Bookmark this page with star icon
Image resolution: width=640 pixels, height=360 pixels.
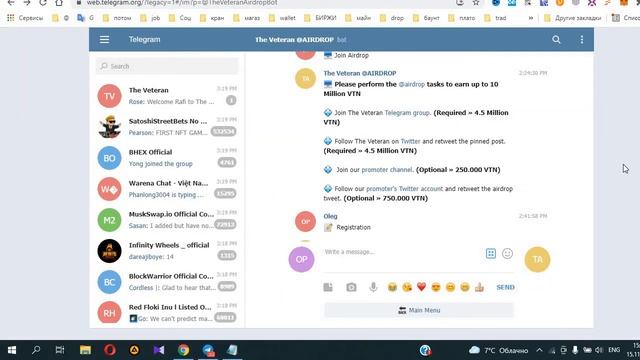pos(476,3)
